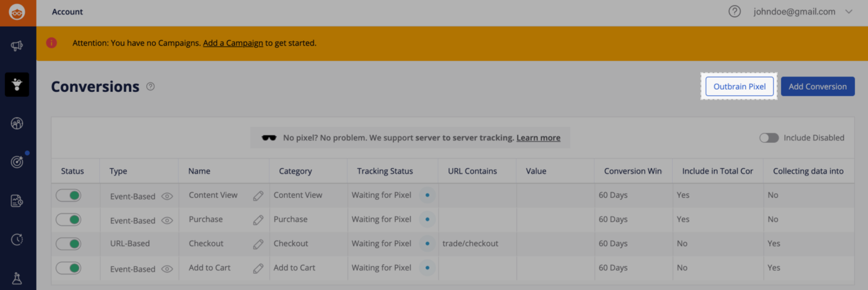The width and height of the screenshot is (868, 290).
Task: Open the audience segments sidebar icon
Action: coord(17,123)
